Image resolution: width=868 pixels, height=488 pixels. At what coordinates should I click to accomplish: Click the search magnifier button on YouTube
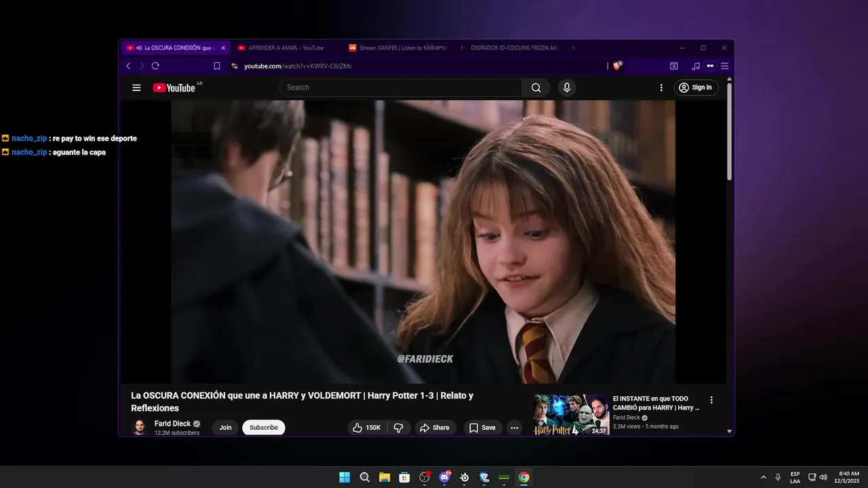tap(536, 87)
